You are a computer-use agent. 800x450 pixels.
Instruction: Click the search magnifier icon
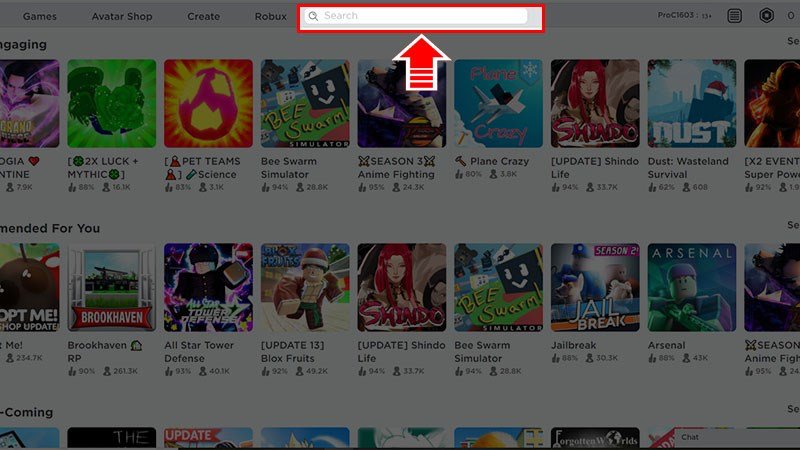click(313, 16)
